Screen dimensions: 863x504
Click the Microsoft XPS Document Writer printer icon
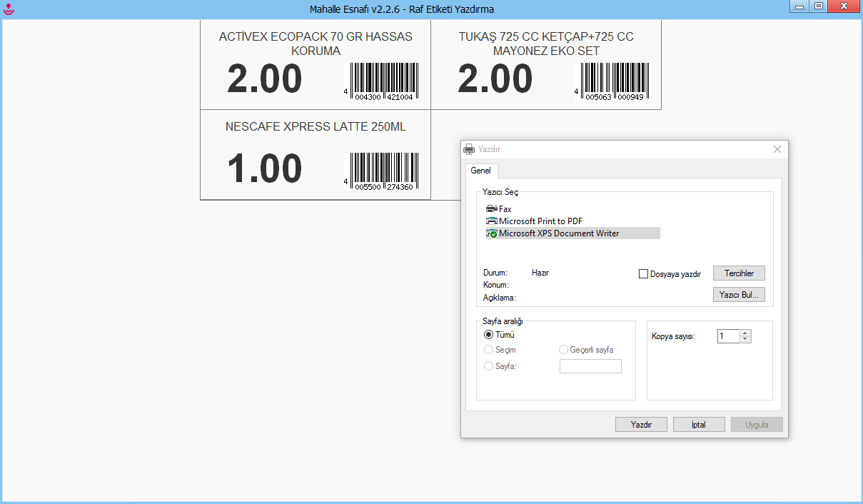coord(492,233)
